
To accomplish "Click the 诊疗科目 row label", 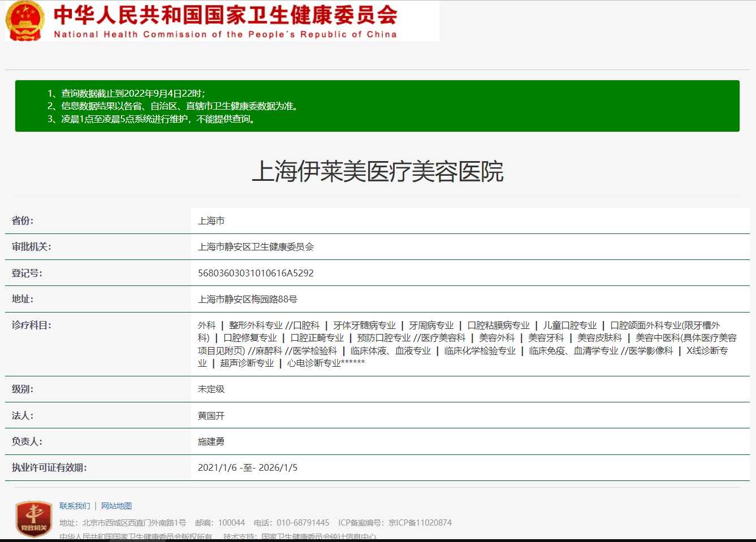I will tap(32, 325).
